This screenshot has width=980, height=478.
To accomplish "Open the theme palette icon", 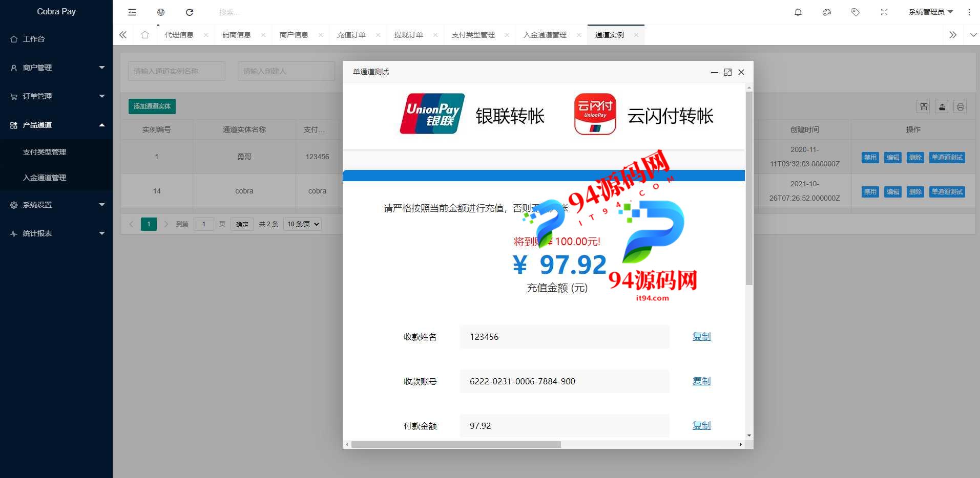I will 827,12.
